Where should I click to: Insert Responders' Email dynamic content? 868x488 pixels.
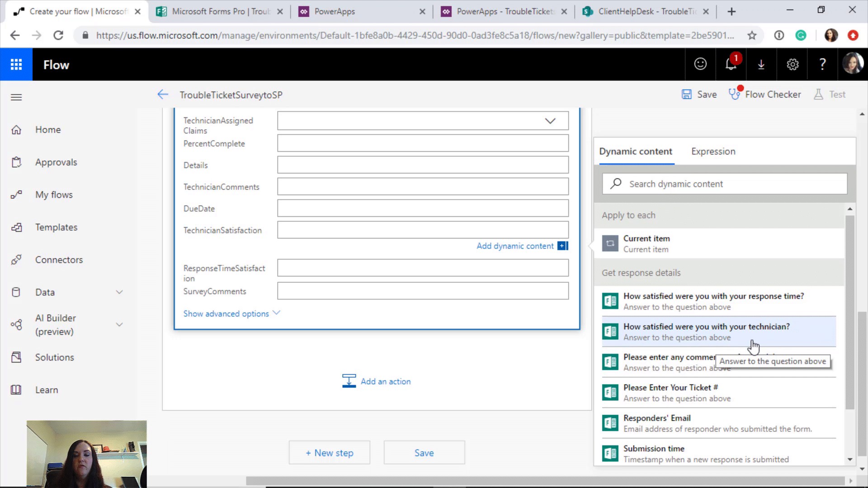pyautogui.click(x=719, y=423)
